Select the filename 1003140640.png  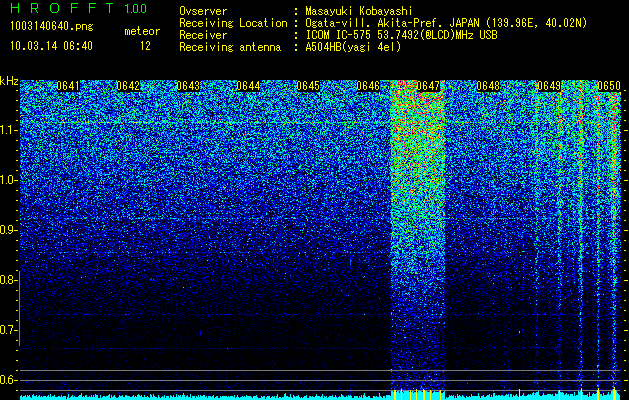point(52,26)
